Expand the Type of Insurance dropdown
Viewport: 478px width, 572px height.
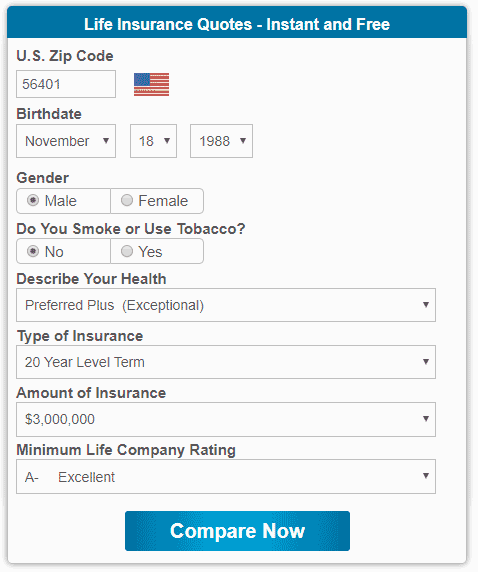[x=226, y=362]
